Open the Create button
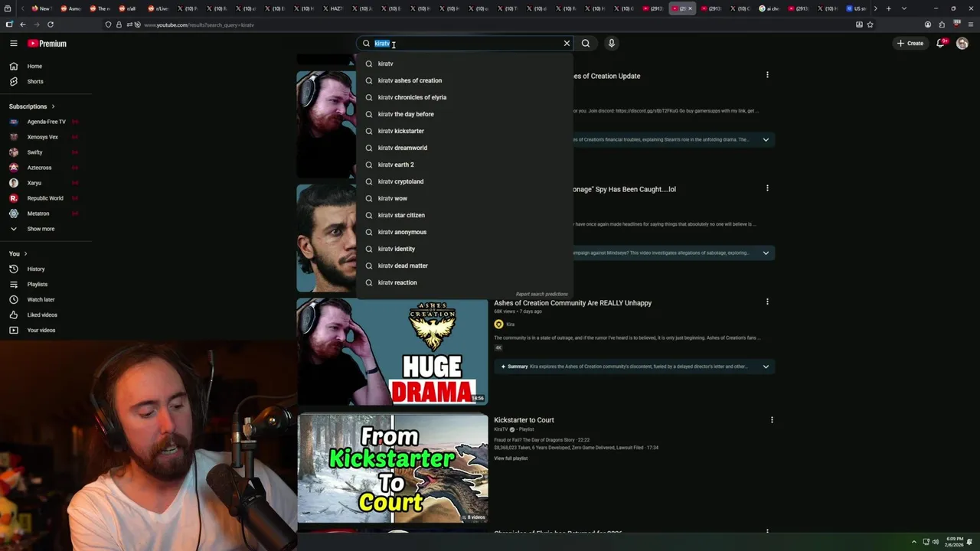The width and height of the screenshot is (980, 551). 910,44
